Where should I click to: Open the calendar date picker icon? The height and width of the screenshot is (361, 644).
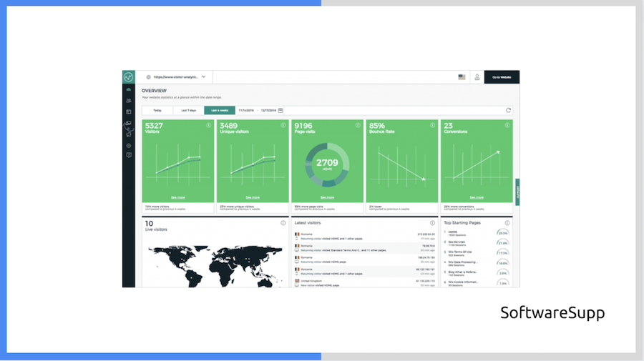[x=280, y=110]
